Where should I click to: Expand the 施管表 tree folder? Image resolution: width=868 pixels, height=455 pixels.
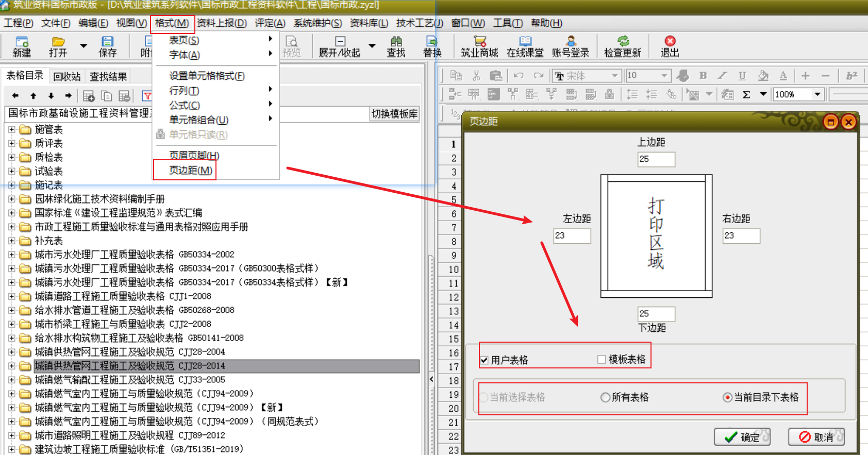(11, 129)
